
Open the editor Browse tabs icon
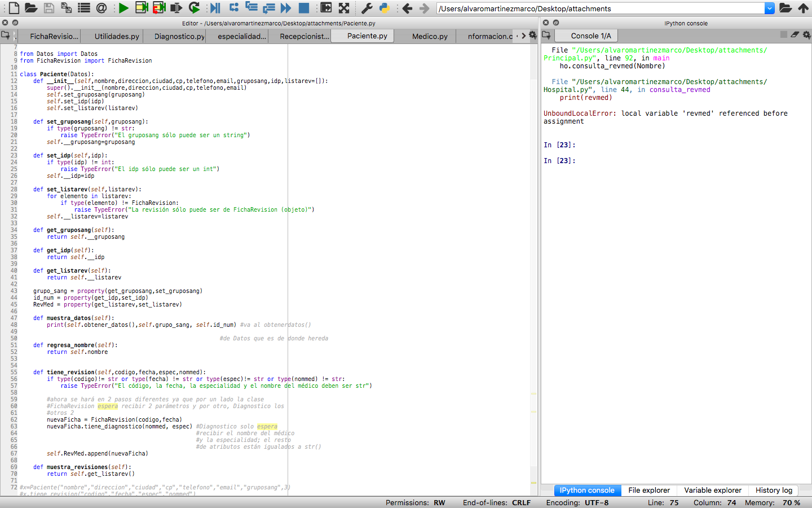[x=6, y=35]
